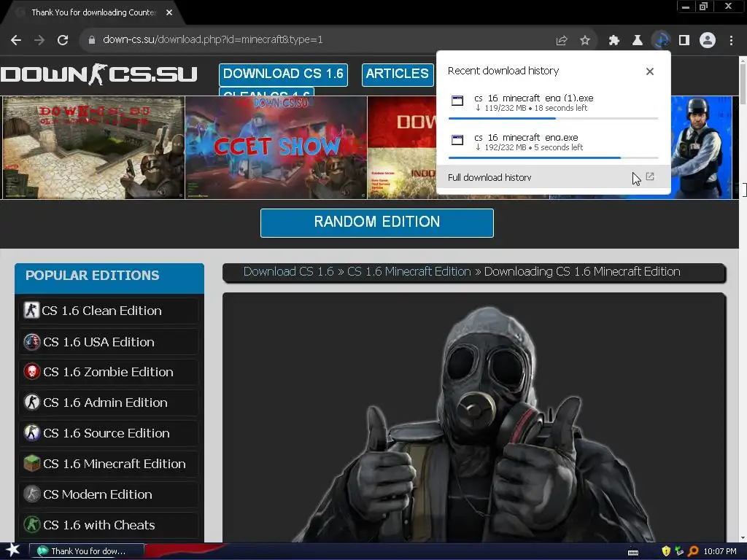Open Chrome three-dot menu
747x560 pixels.
point(731,41)
